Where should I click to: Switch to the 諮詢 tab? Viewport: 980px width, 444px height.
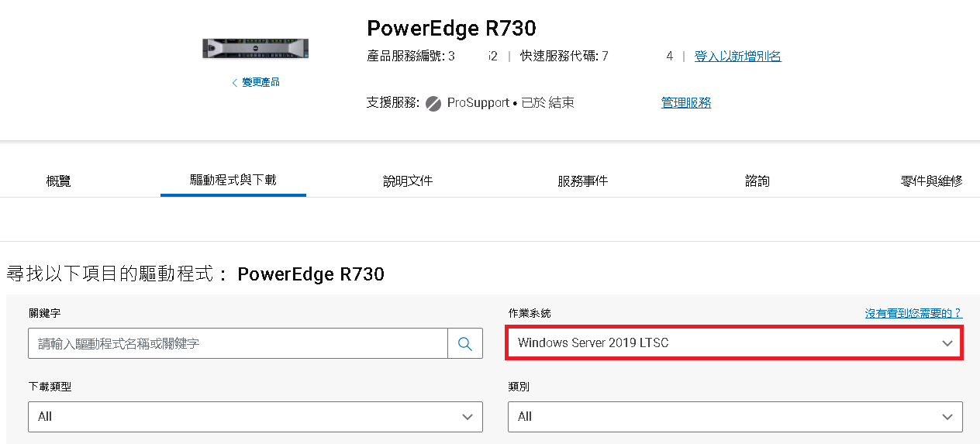coord(757,181)
